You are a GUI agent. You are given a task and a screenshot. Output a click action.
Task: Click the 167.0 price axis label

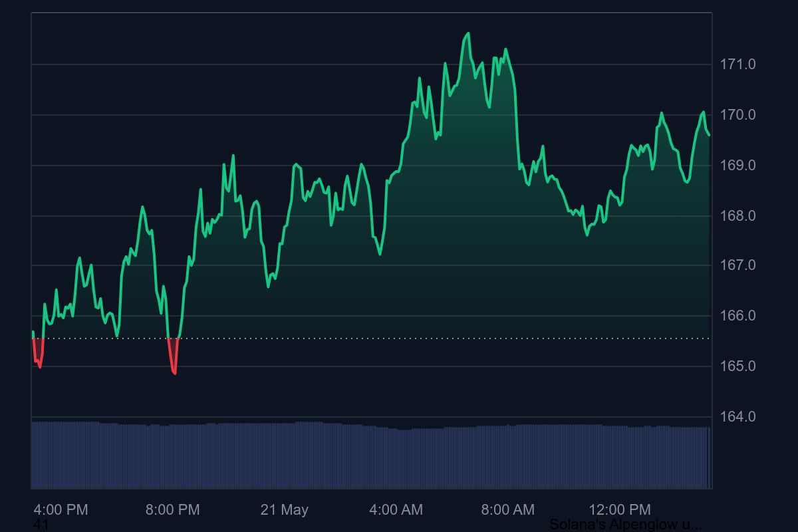coord(737,265)
